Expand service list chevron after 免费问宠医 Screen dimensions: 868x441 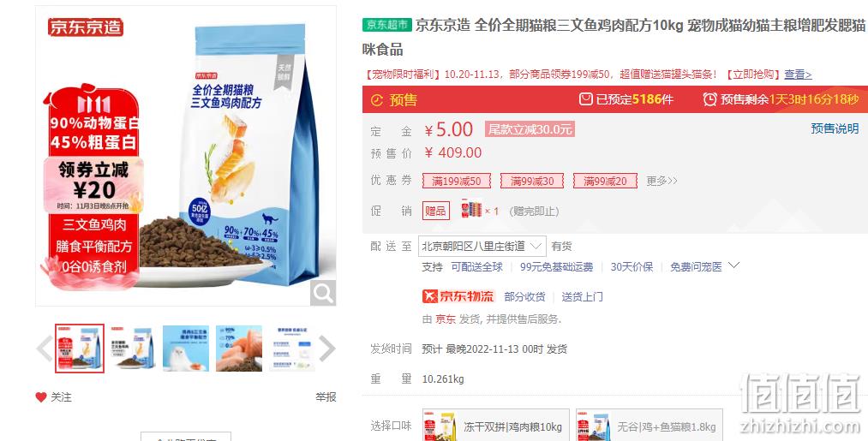(734, 266)
